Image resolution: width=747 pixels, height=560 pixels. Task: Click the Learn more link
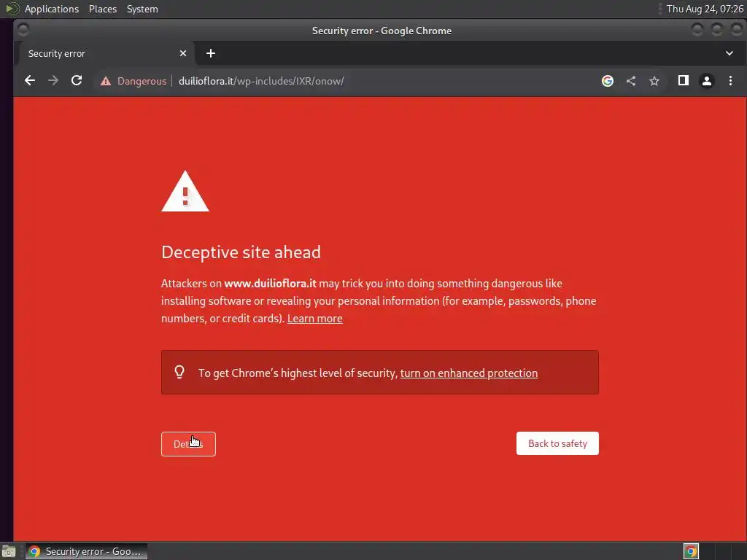click(x=315, y=318)
